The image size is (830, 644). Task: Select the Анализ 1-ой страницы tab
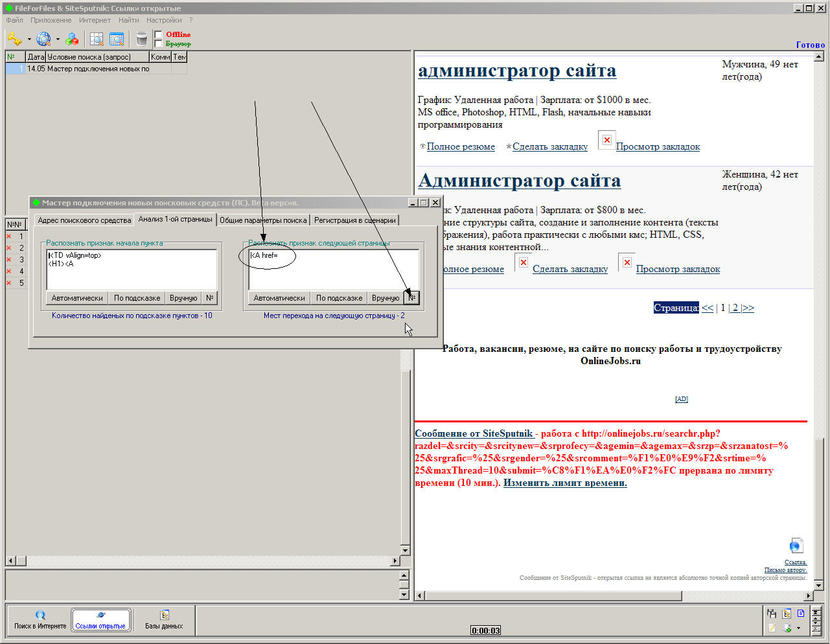click(x=175, y=219)
